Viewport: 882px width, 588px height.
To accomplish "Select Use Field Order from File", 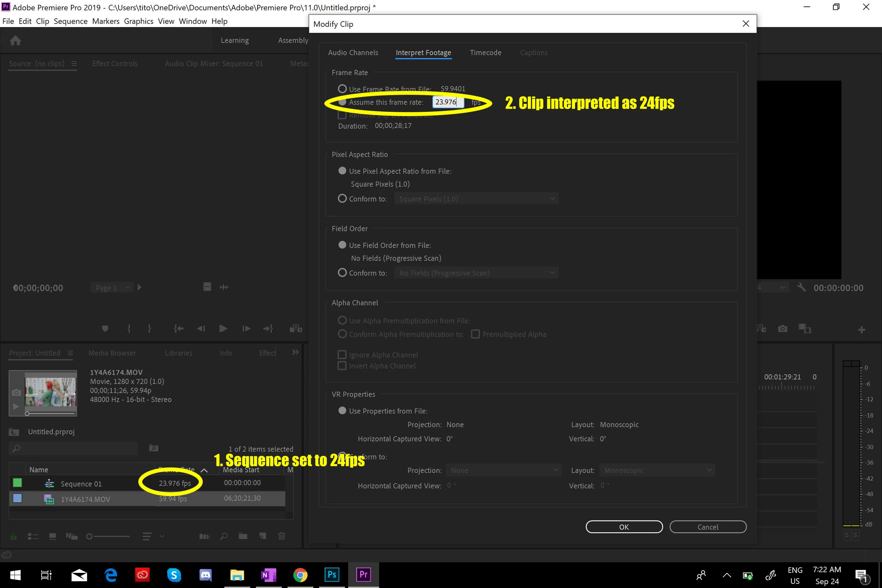I will click(342, 245).
